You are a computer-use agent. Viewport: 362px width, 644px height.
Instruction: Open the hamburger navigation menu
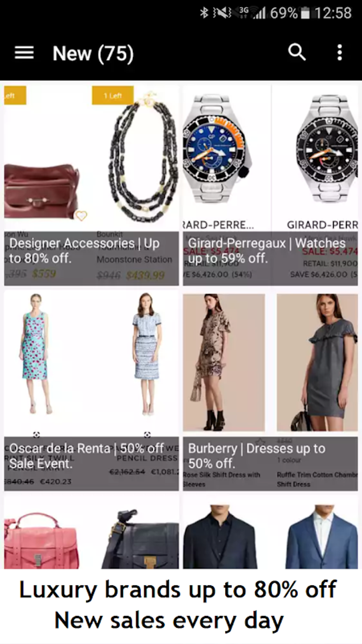tap(24, 53)
